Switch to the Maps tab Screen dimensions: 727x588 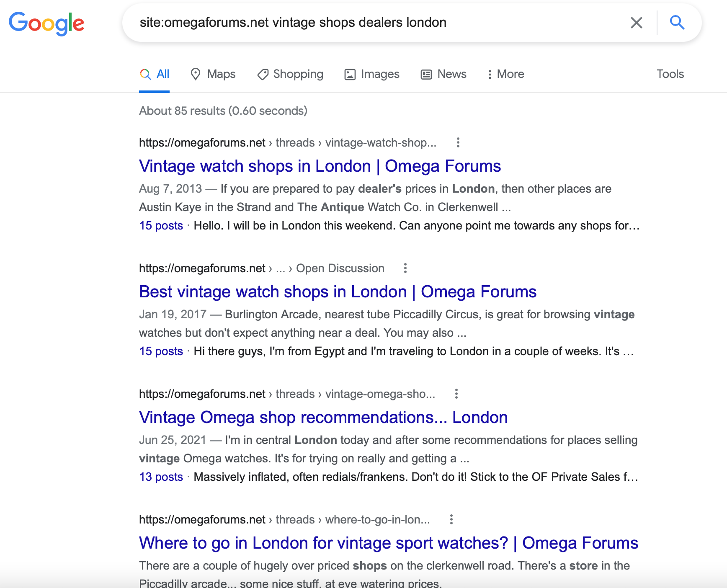tap(213, 74)
